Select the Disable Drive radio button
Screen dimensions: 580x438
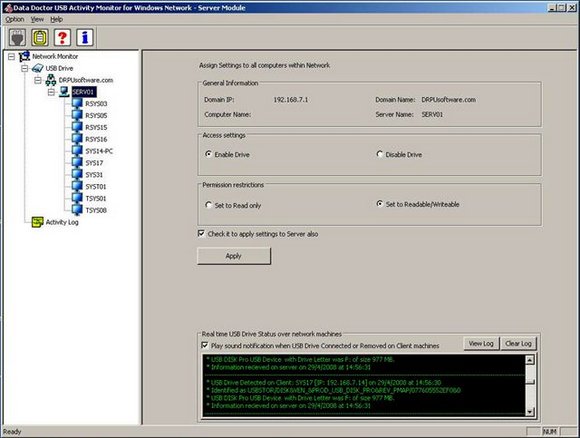(x=380, y=154)
